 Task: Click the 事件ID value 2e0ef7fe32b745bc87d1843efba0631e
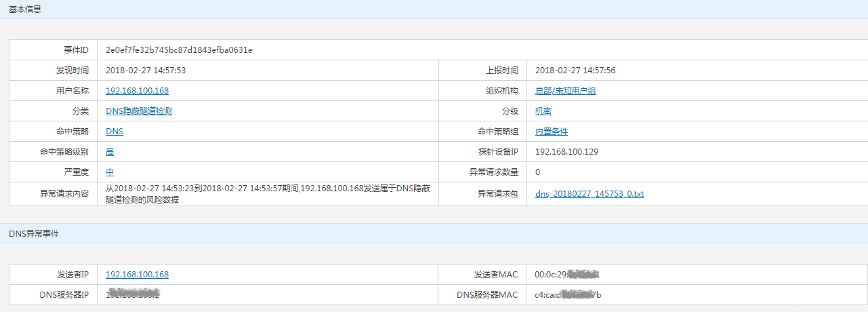coord(179,50)
